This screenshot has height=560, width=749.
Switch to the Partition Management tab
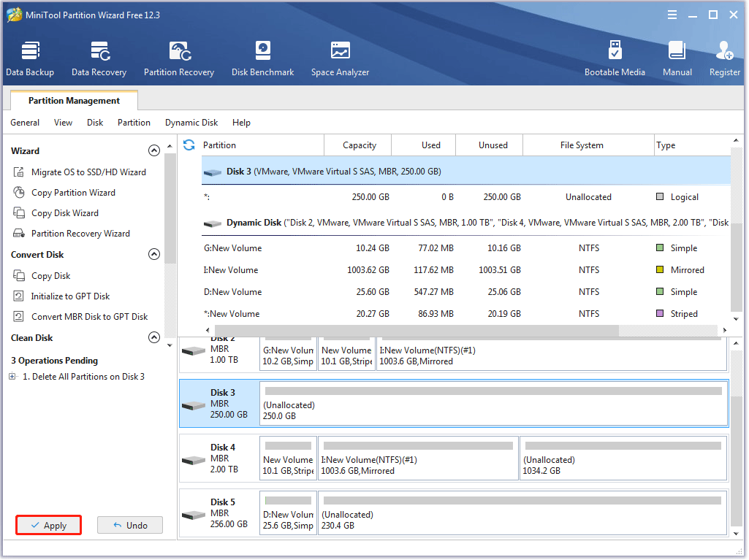[x=73, y=100]
